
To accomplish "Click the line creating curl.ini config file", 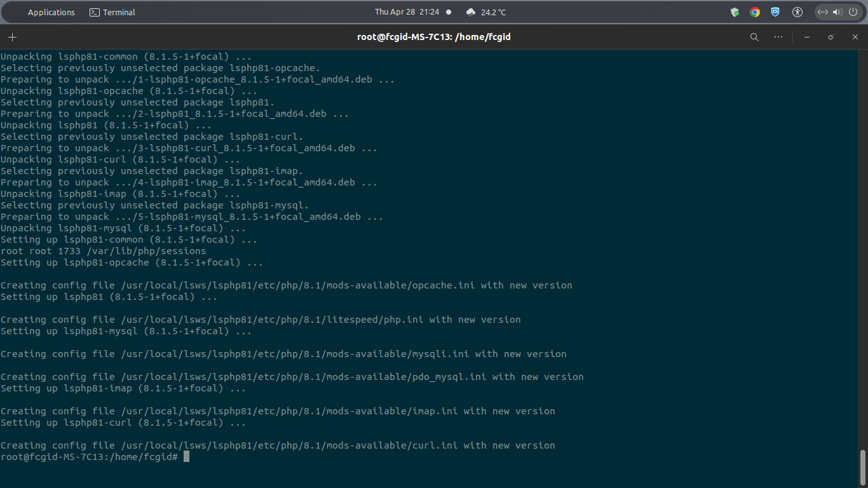I will click(x=278, y=445).
